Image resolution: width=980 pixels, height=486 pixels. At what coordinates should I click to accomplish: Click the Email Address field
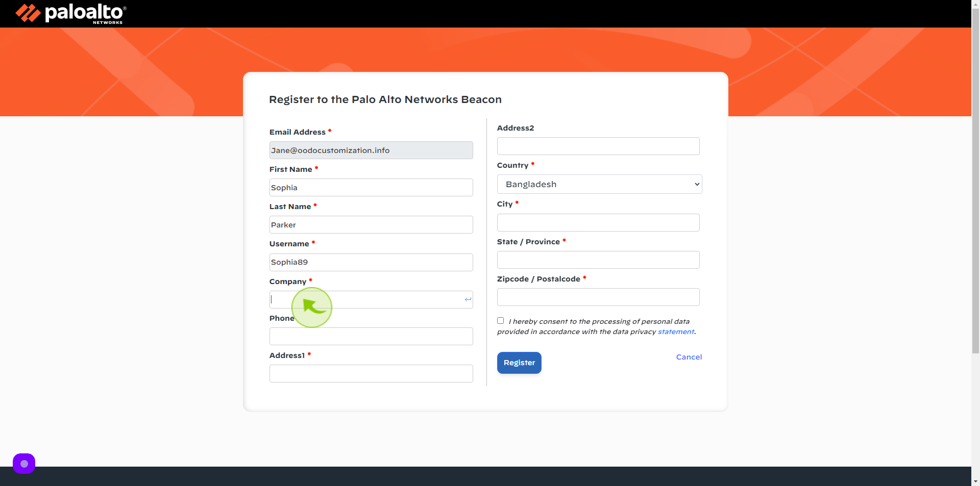coord(371,150)
